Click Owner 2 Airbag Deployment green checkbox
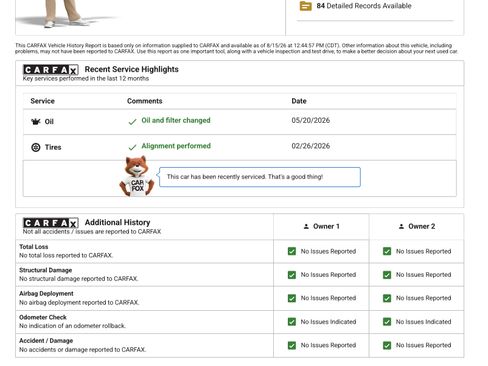Image resolution: width=488 pixels, height=366 pixels. point(387,298)
